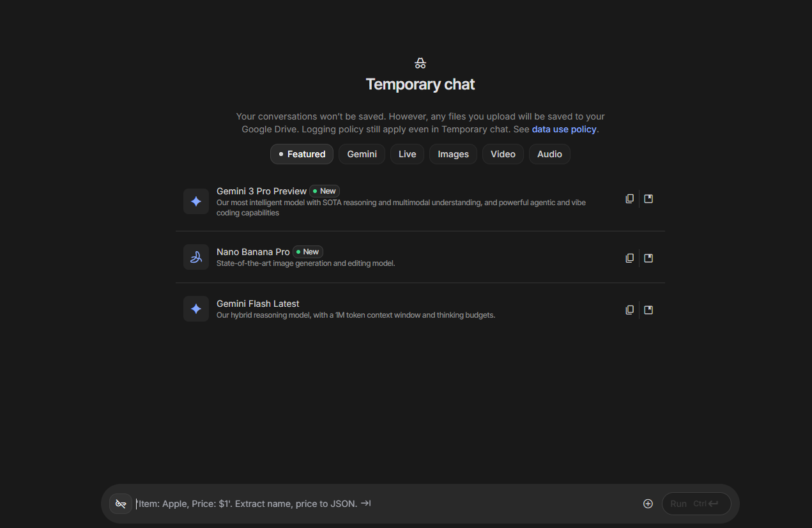Choose the Gemini 3 Pro Preview model title

click(261, 191)
